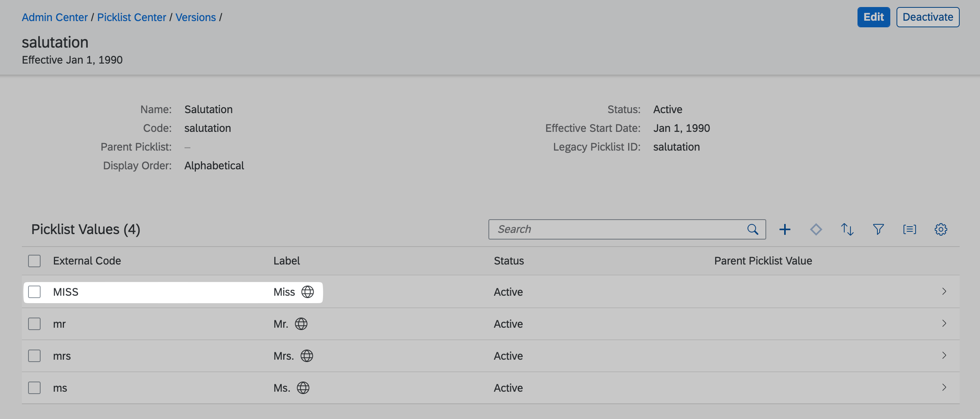Expand the ms row with the arrow
Screen dimensions: 980x419
pos(944,387)
